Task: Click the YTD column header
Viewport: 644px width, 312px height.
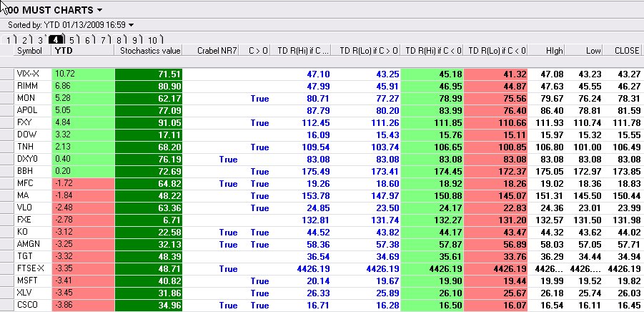Action: (82, 51)
